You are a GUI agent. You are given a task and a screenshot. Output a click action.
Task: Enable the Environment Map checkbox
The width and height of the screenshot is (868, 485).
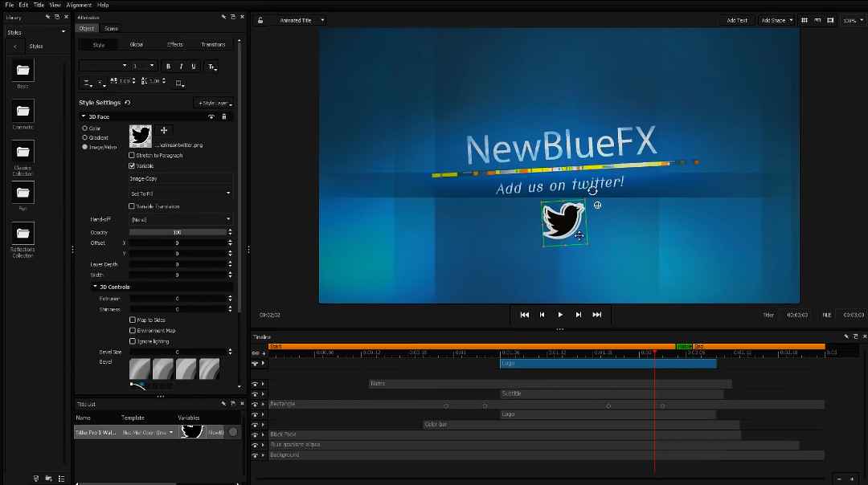coord(133,331)
